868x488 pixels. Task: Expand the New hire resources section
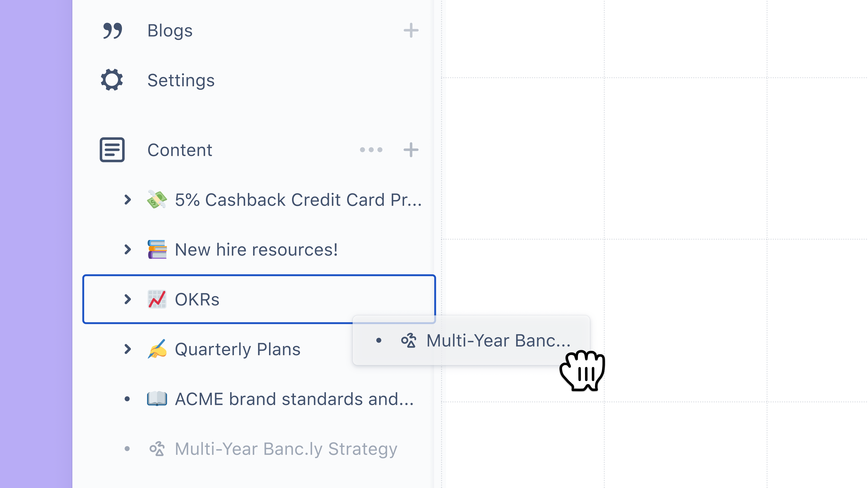pos(128,249)
